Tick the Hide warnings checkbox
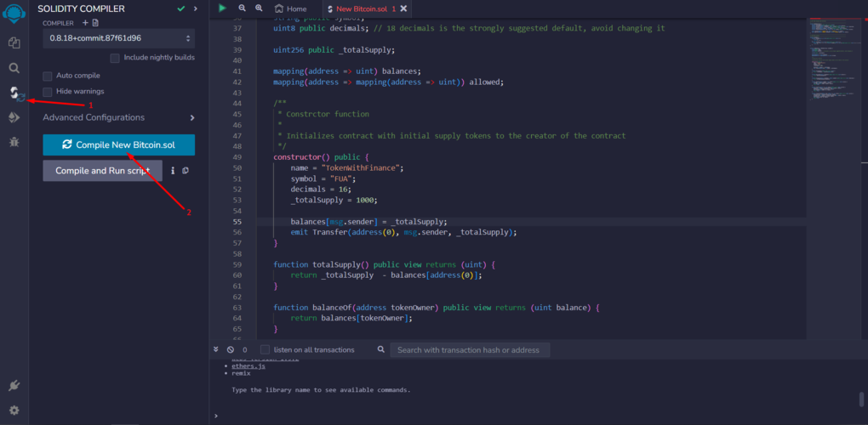Viewport: 868px width, 425px height. [x=49, y=91]
